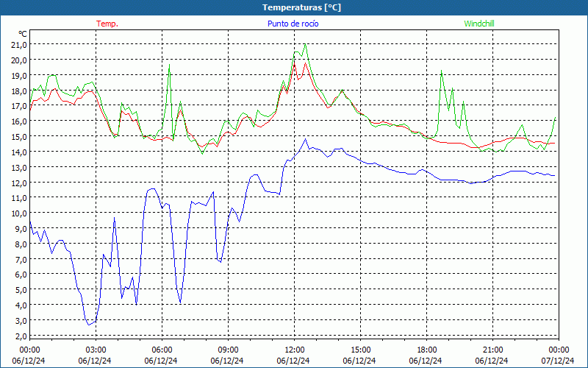Click the green windchill spike after 18:00
The width and height of the screenshot is (588, 368).
pyautogui.click(x=442, y=71)
